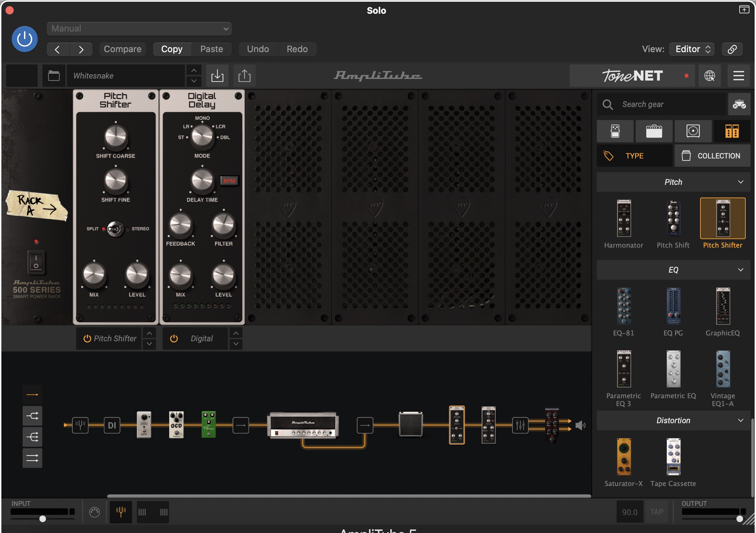This screenshot has height=533, width=756.
Task: Select the single serial signal chain layout
Action: (32, 395)
